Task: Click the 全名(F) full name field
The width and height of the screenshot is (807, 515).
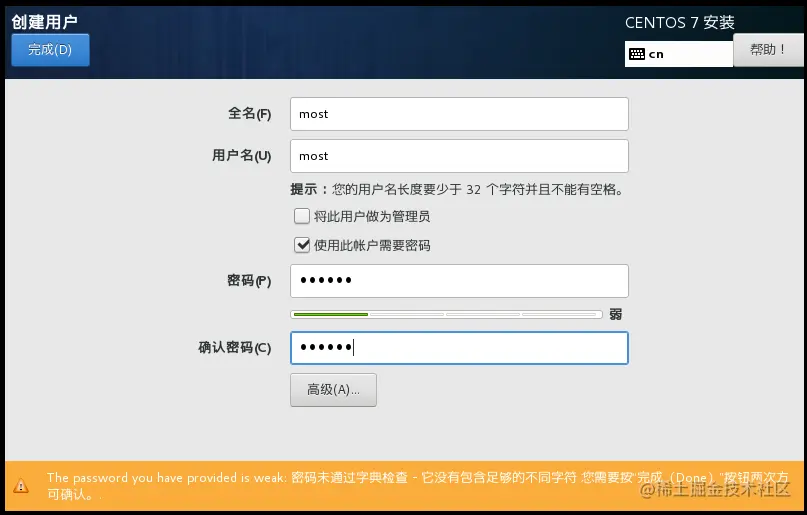Action: 459,114
